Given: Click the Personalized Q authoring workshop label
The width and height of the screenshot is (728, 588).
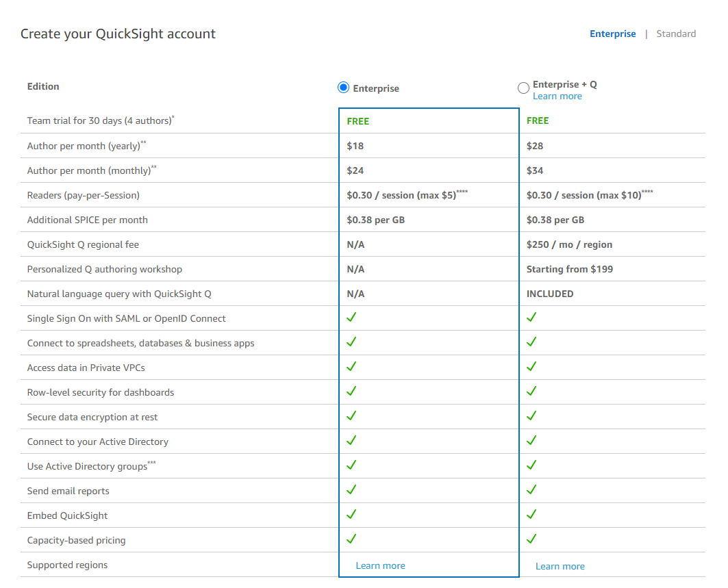Looking at the screenshot, I should pos(105,269).
